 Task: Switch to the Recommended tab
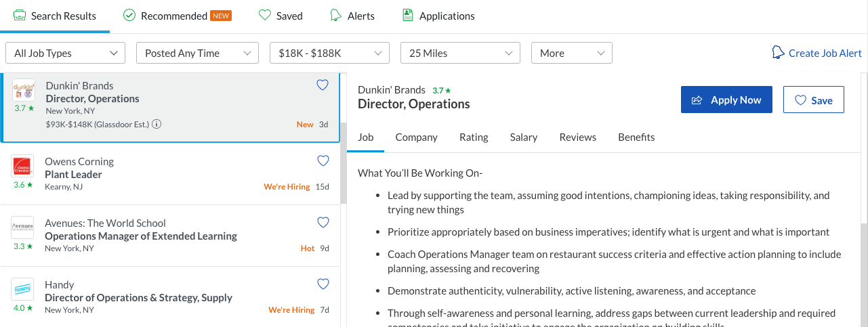(178, 16)
